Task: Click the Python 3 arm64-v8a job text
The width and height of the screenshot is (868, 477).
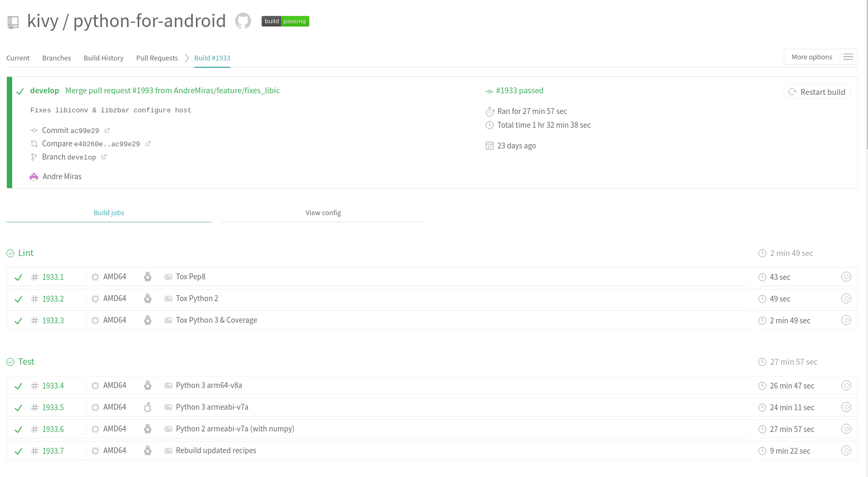Action: (209, 385)
